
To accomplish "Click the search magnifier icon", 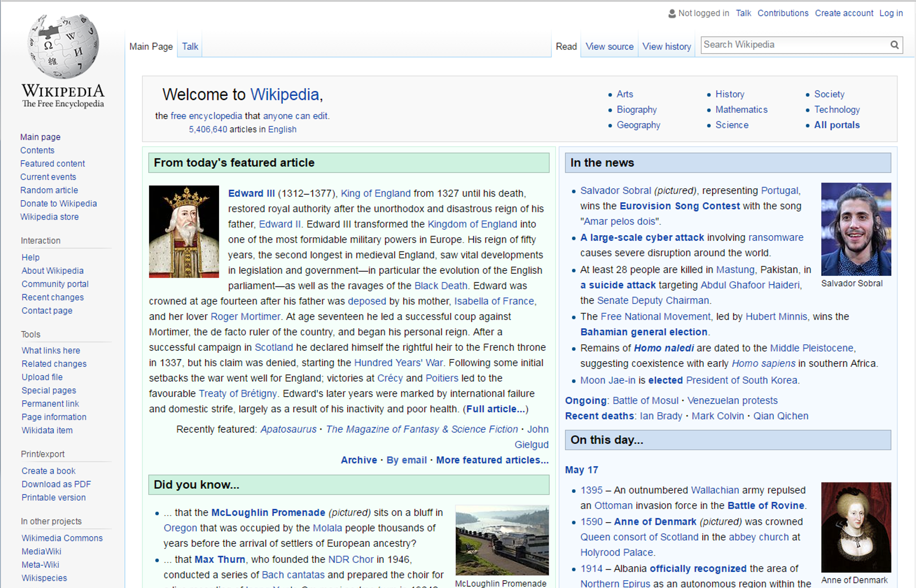I will click(x=895, y=45).
